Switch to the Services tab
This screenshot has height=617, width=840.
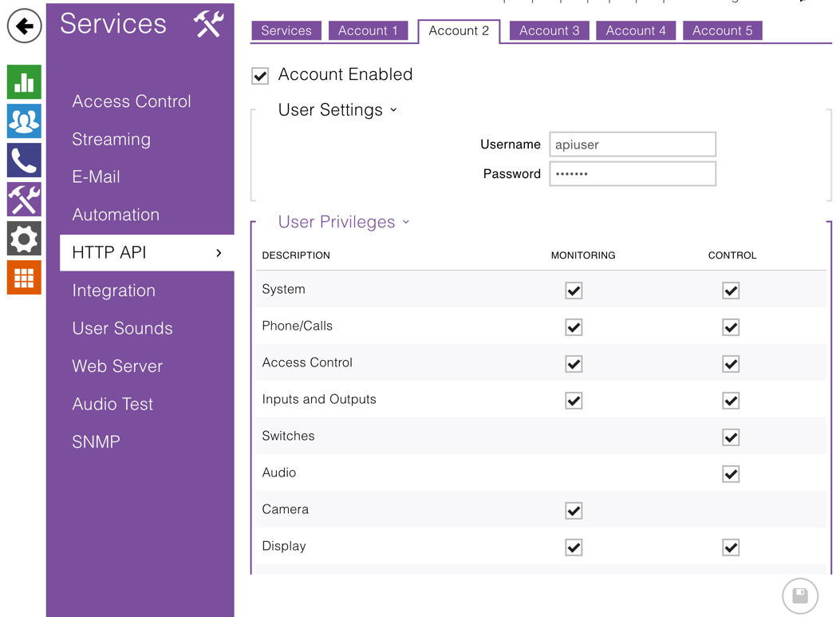pyautogui.click(x=286, y=31)
